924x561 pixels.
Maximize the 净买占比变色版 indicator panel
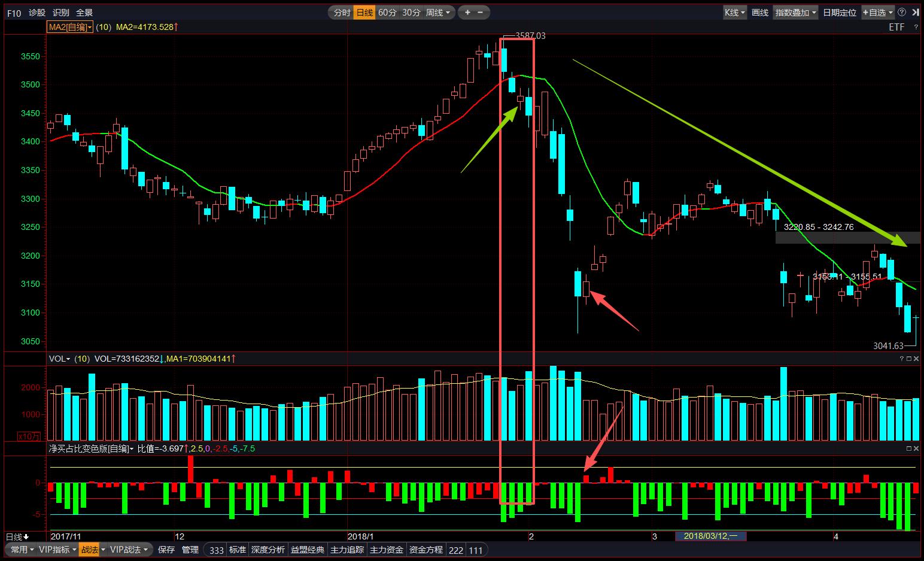point(908,448)
